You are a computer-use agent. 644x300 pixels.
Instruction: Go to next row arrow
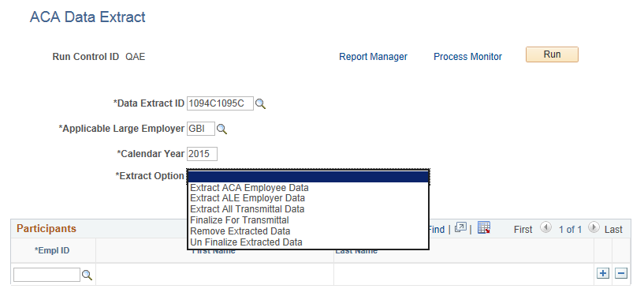pyautogui.click(x=594, y=227)
